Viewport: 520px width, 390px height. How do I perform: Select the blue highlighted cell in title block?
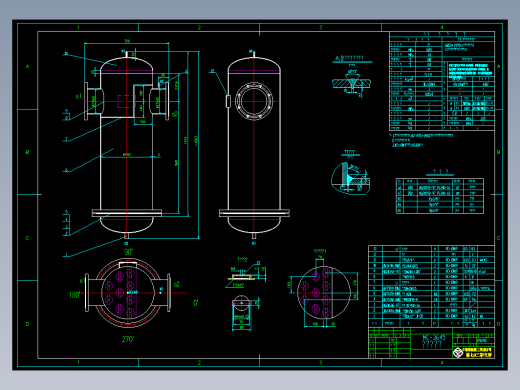pyautogui.click(x=481, y=340)
